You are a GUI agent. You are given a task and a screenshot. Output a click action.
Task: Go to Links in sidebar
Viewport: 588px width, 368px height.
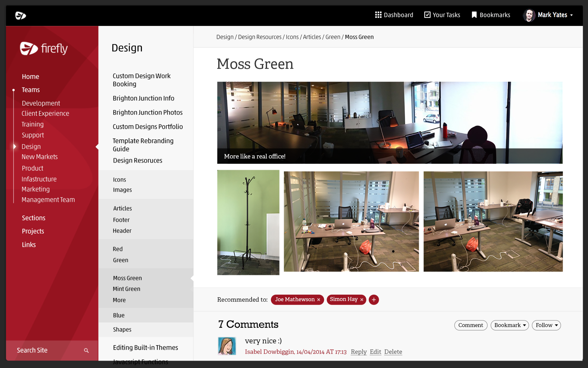coord(29,245)
